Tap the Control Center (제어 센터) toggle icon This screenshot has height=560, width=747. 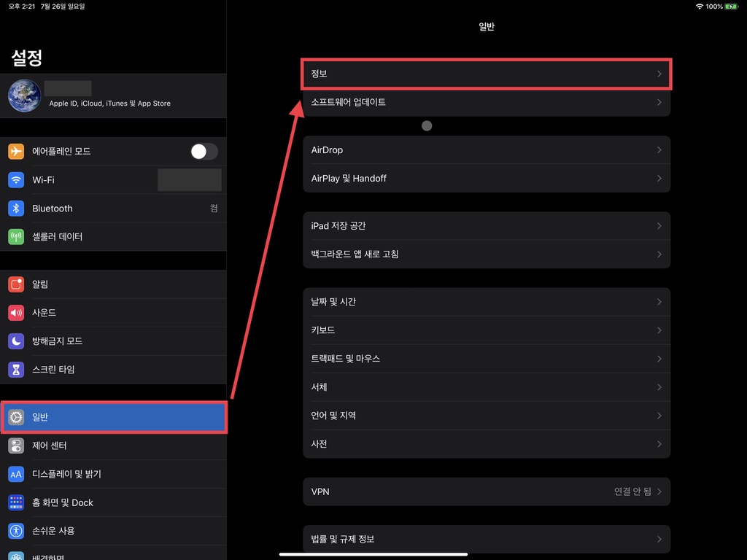(x=16, y=446)
